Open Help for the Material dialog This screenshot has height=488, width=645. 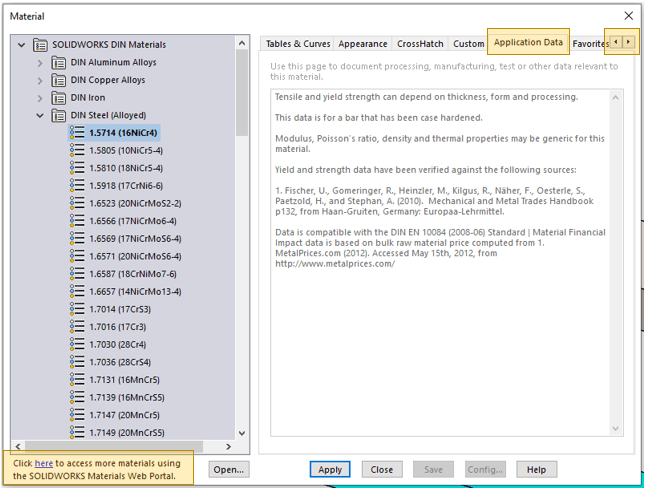click(x=537, y=469)
